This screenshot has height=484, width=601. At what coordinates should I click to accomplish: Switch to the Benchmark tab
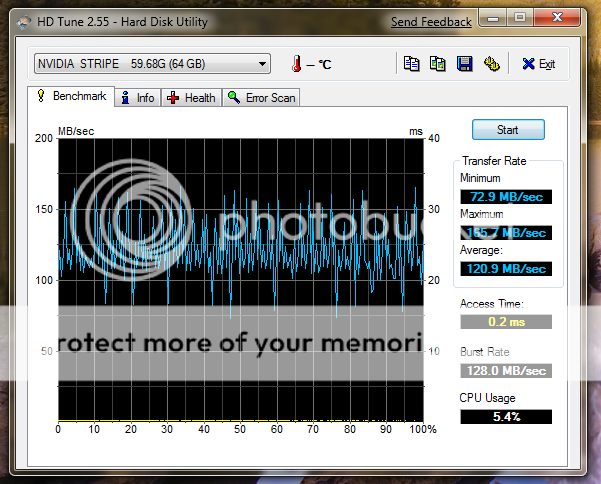pyautogui.click(x=70, y=96)
